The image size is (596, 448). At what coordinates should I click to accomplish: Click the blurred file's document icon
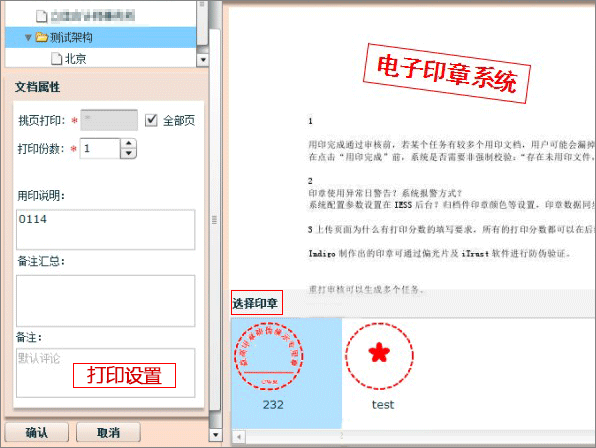41,16
